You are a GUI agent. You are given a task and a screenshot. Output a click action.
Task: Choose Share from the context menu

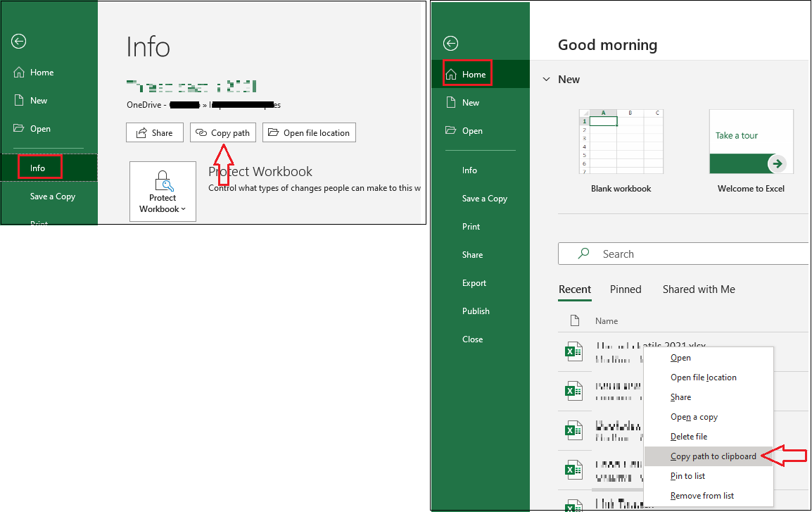pos(709,397)
